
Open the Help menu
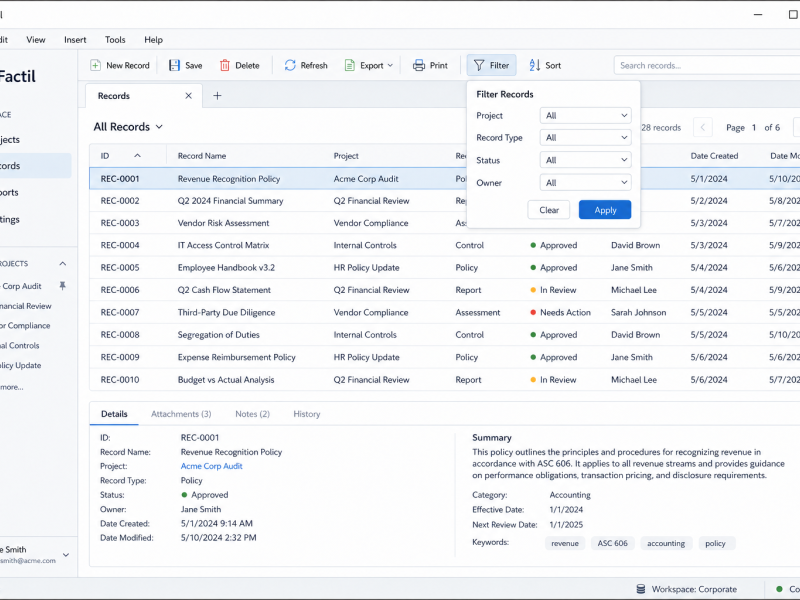(x=153, y=40)
